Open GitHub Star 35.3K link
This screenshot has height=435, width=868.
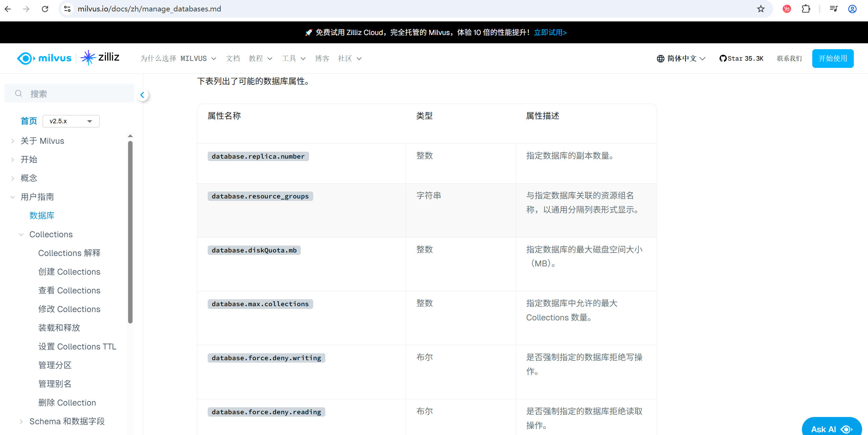point(741,59)
